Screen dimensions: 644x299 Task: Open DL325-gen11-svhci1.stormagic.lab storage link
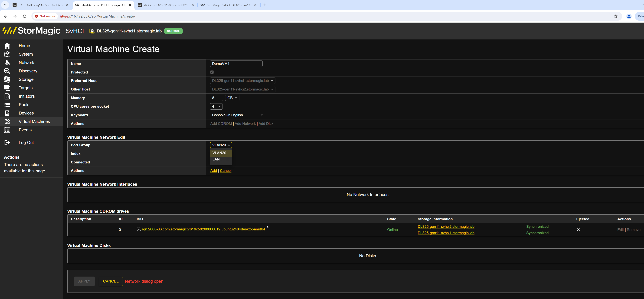tap(446, 233)
